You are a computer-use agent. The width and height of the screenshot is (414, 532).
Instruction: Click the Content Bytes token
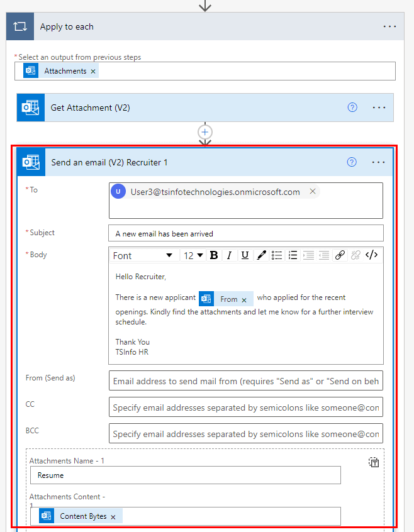(x=81, y=516)
